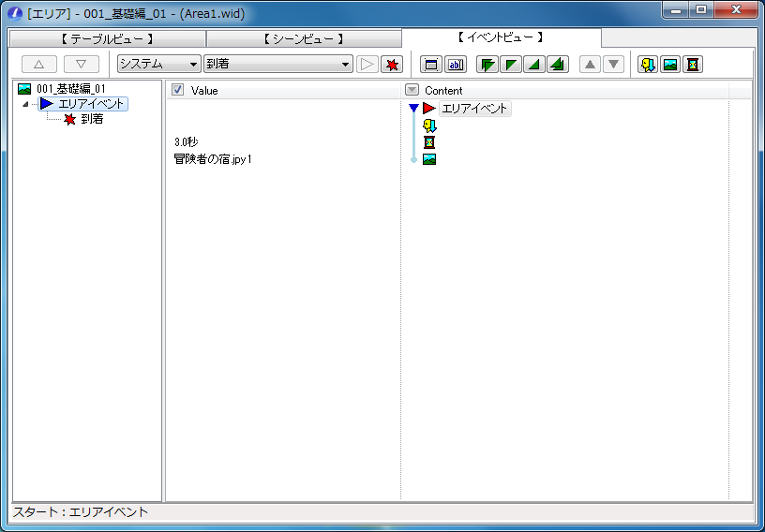Click the window frame icon in toolbar
This screenshot has height=532, width=765.
click(431, 65)
